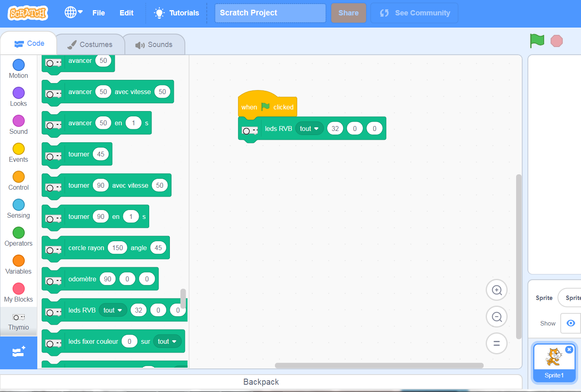Select the Motion category color circle
The image size is (581, 392).
19,65
